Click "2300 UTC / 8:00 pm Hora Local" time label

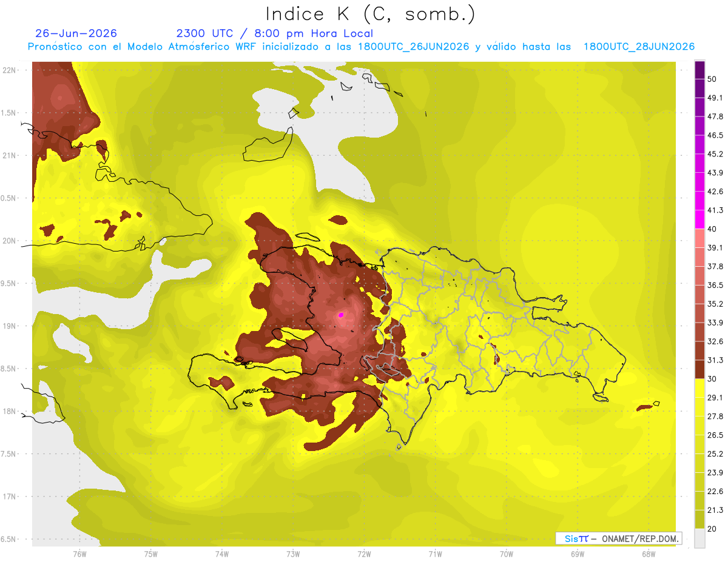point(274,33)
